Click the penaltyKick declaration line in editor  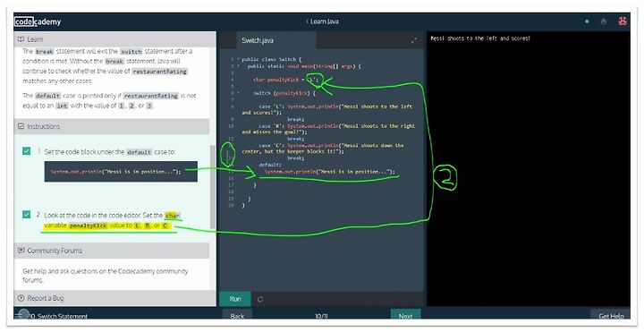[286, 80]
